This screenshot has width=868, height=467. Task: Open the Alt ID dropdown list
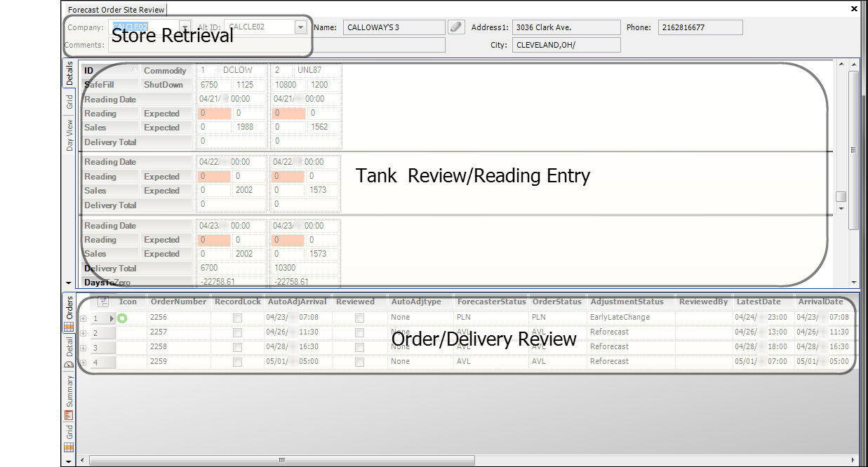coord(300,27)
